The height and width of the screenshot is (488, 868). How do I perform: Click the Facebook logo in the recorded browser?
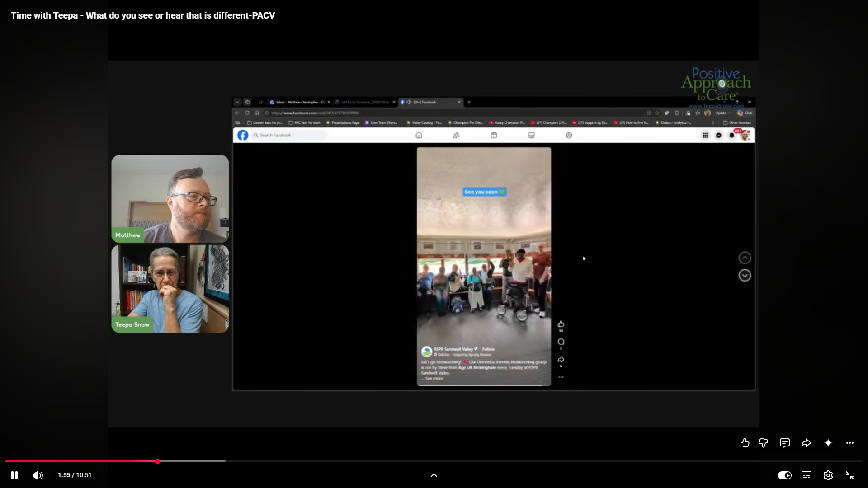coord(243,135)
